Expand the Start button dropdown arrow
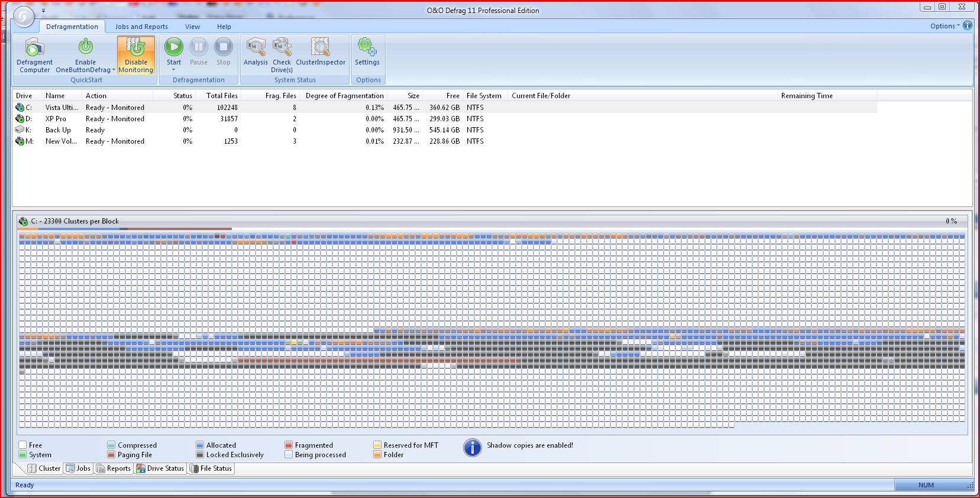The height and width of the screenshot is (498, 980). (x=174, y=70)
